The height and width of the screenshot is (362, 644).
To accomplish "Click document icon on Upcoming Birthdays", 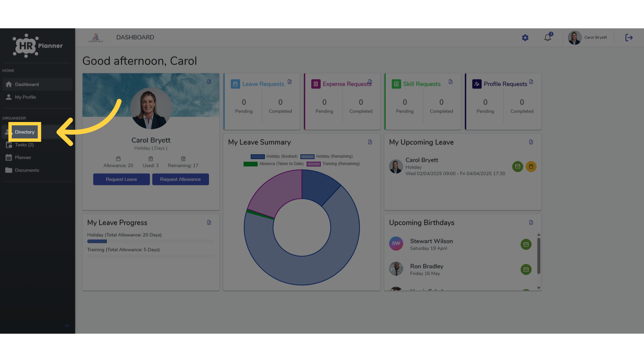I will (x=531, y=223).
